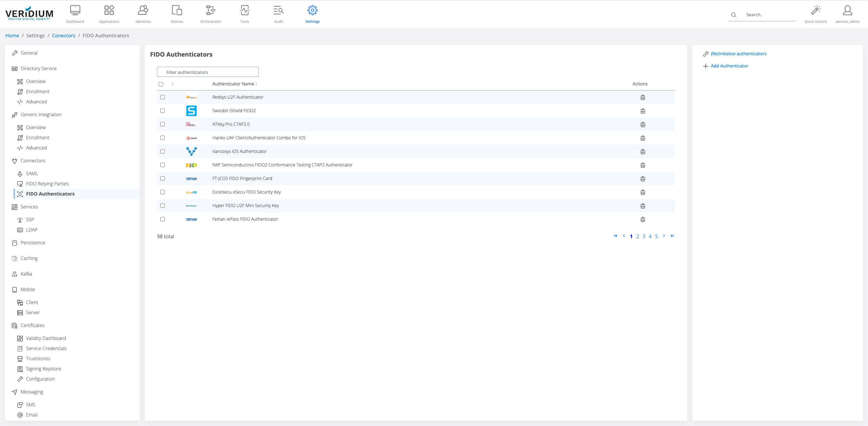Focus the Filter authenticators input field
Image resolution: width=868 pixels, height=426 pixels.
click(208, 72)
